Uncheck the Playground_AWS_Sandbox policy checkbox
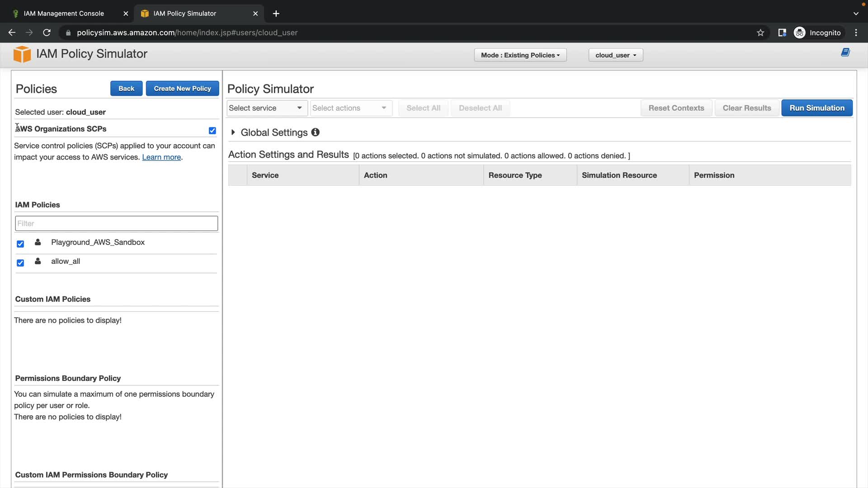The width and height of the screenshot is (868, 488). tap(20, 244)
